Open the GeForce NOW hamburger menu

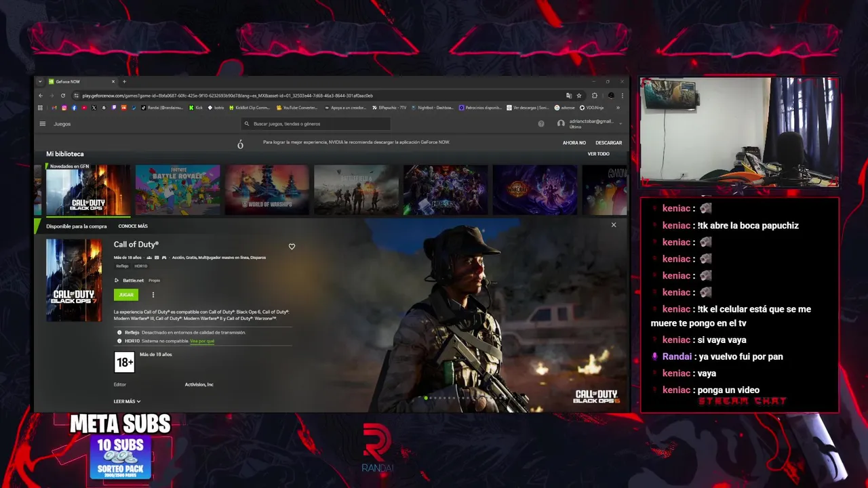43,124
